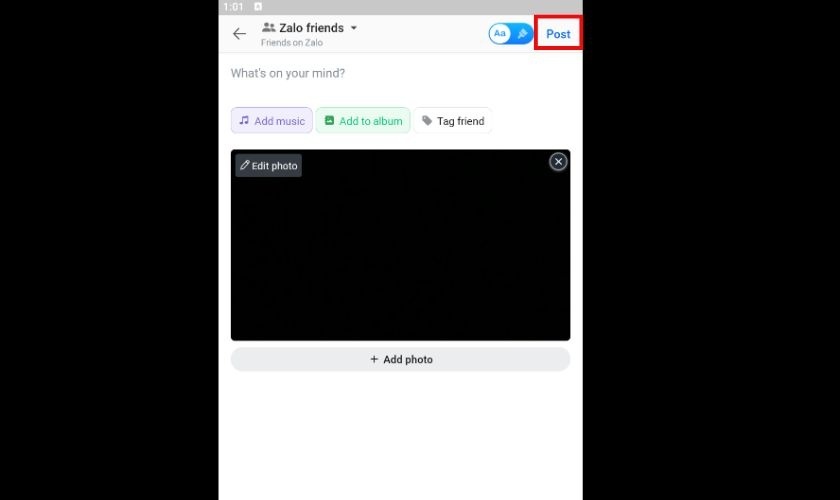Viewport: 840px width, 500px height.
Task: Click the tag icon for Tag friend
Action: pos(427,121)
